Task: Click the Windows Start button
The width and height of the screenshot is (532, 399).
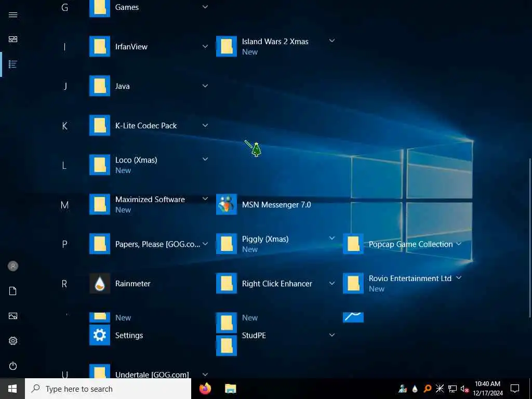Action: 12,389
